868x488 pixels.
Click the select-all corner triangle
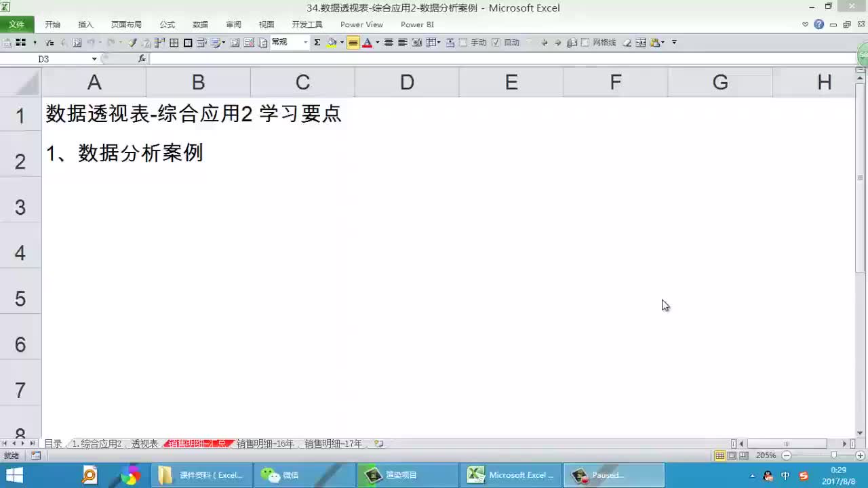point(20,83)
